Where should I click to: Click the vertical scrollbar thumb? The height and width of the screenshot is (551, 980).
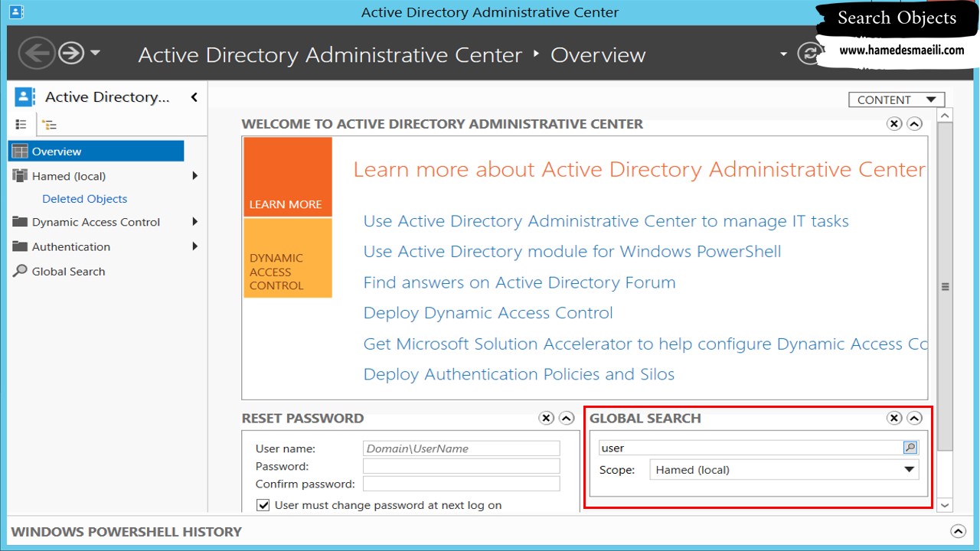click(945, 287)
